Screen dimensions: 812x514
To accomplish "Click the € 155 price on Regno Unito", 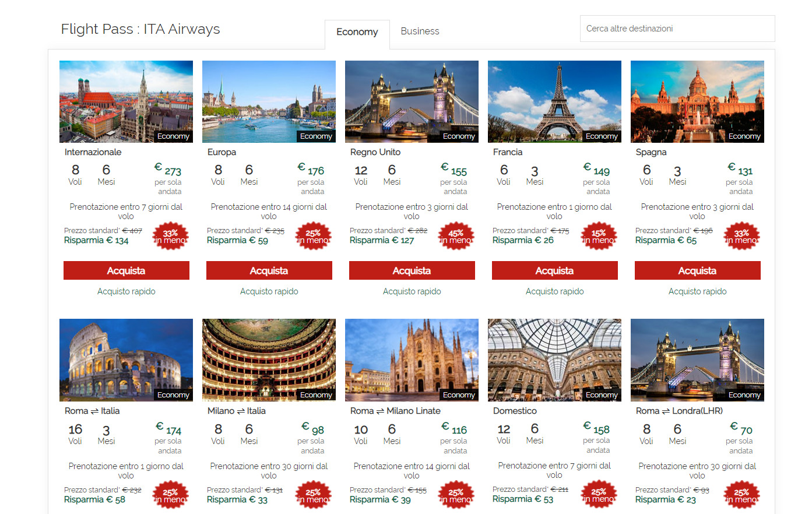I will tap(454, 170).
